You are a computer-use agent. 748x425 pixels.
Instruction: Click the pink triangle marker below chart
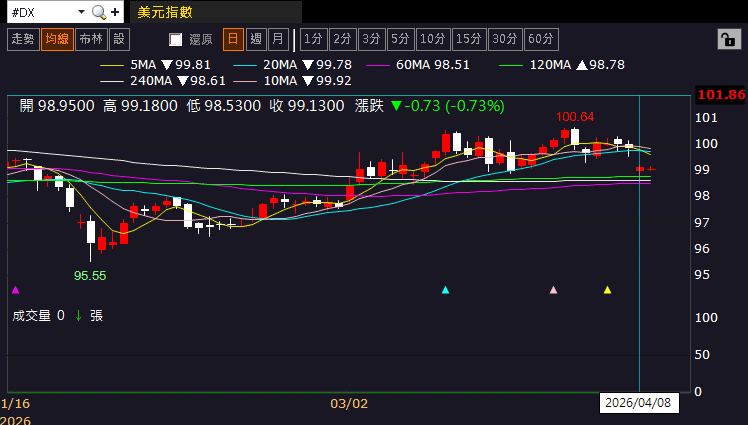[553, 290]
